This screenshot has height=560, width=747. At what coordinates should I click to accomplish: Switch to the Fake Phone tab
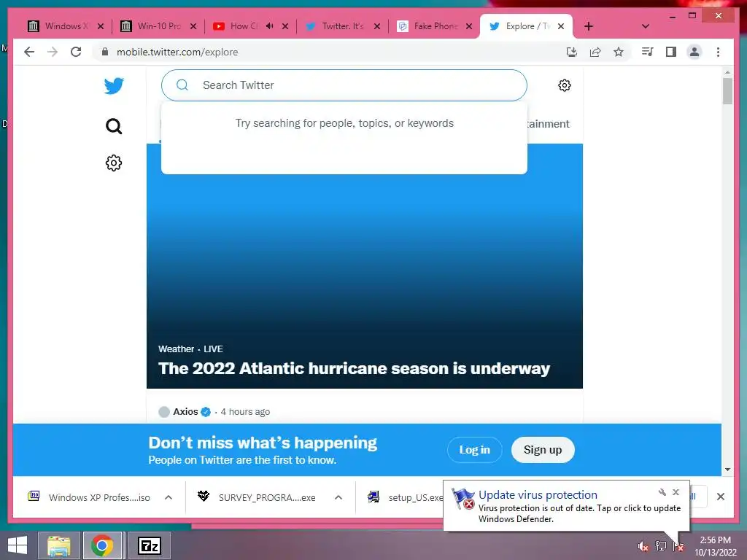click(435, 26)
